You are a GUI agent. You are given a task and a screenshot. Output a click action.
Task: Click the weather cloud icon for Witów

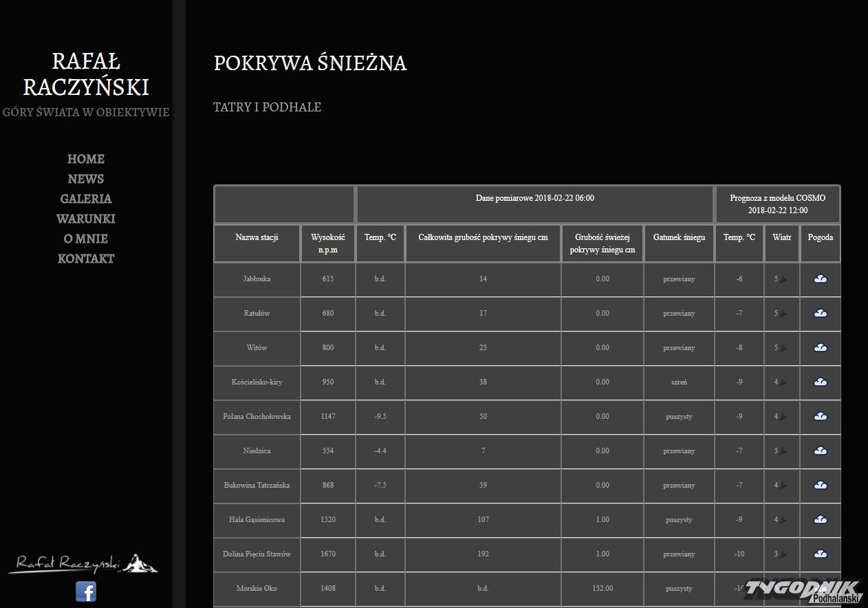[820, 348]
